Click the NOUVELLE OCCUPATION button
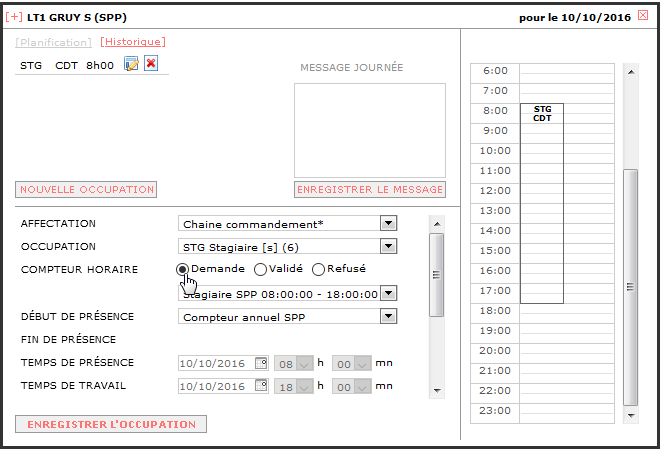Viewport: 661px width, 450px height. 86,189
